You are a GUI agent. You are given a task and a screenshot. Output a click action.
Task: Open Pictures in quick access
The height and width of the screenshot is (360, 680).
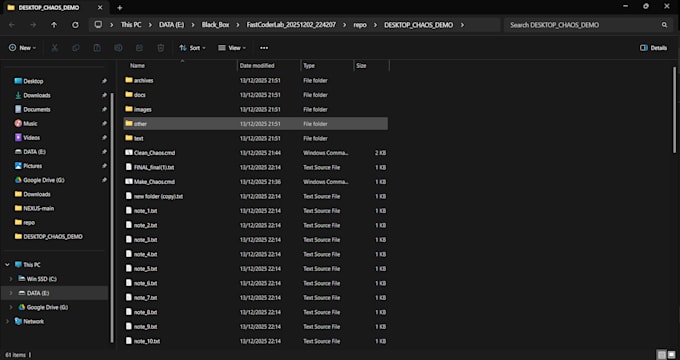tap(28, 166)
